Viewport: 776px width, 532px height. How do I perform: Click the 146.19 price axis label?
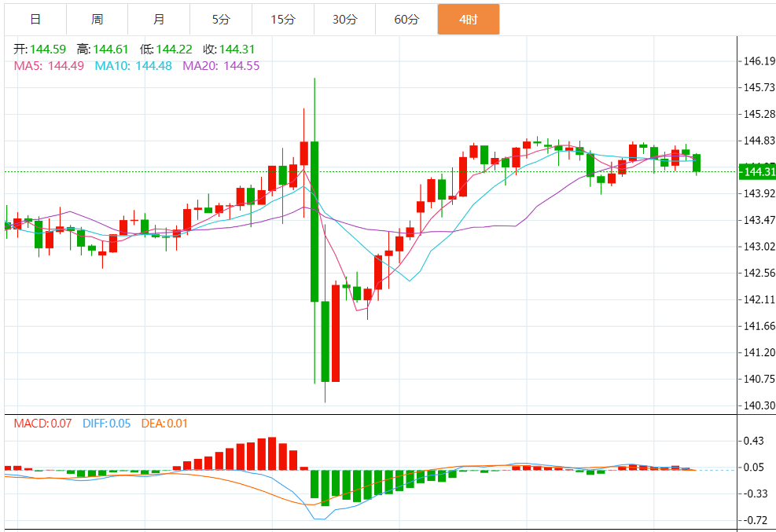tap(759, 61)
